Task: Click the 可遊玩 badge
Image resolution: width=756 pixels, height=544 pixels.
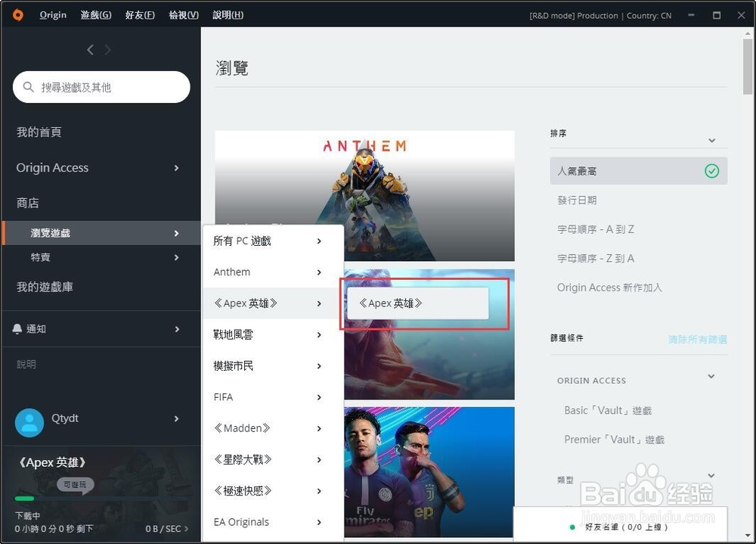Action: [75, 484]
